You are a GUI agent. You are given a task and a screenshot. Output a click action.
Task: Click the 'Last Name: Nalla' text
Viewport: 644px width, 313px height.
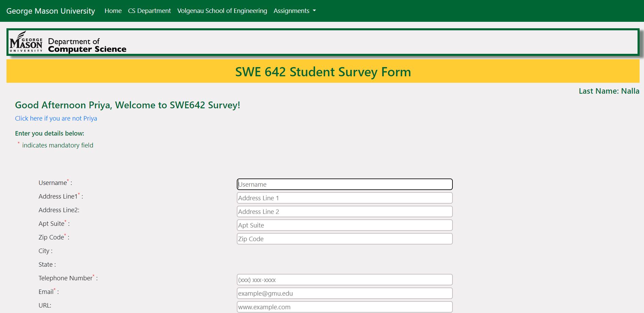[x=609, y=91]
